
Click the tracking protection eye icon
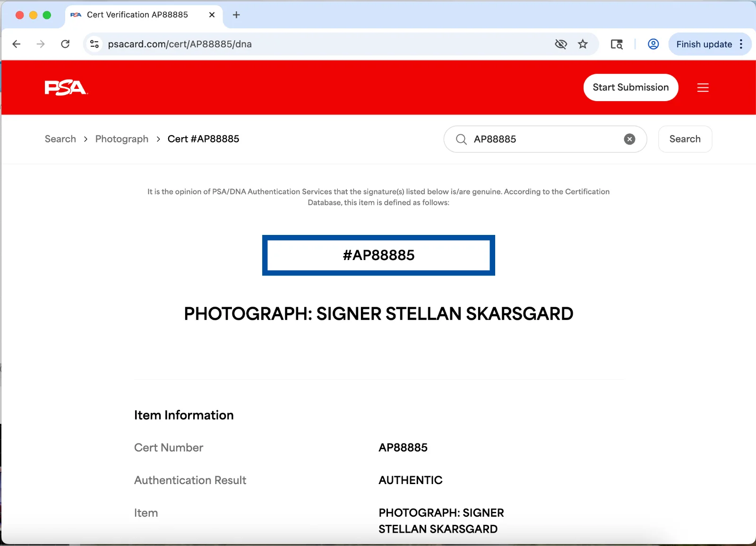[x=561, y=44]
